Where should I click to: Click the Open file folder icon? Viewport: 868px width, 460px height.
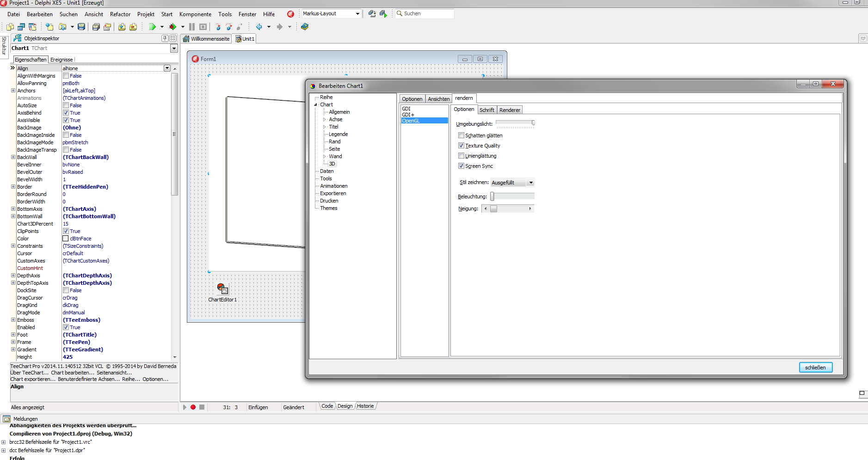click(62, 27)
